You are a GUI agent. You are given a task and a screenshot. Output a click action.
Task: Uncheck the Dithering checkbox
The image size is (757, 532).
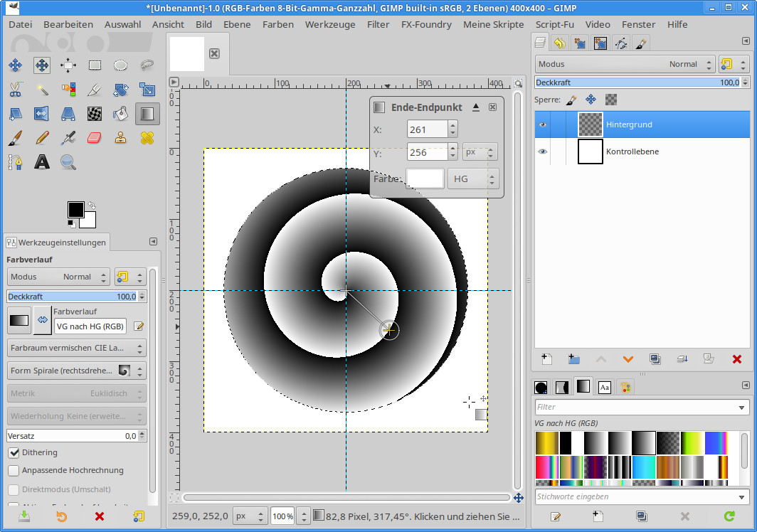pos(14,452)
